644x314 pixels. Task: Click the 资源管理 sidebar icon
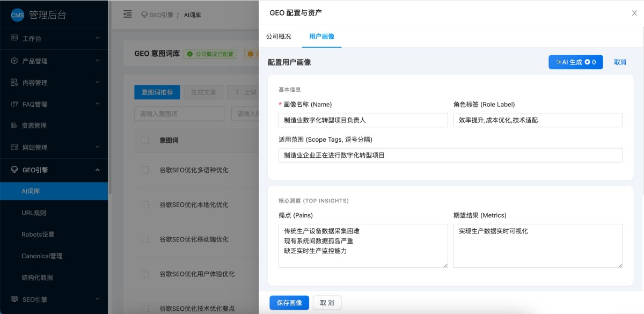[14, 126]
